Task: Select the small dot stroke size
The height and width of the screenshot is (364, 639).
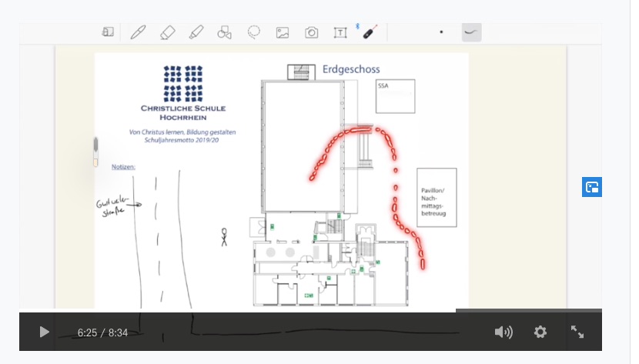Action: (x=441, y=32)
